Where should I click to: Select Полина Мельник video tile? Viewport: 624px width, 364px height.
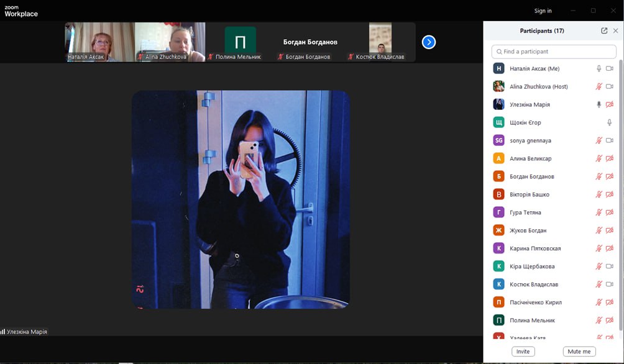point(240,42)
